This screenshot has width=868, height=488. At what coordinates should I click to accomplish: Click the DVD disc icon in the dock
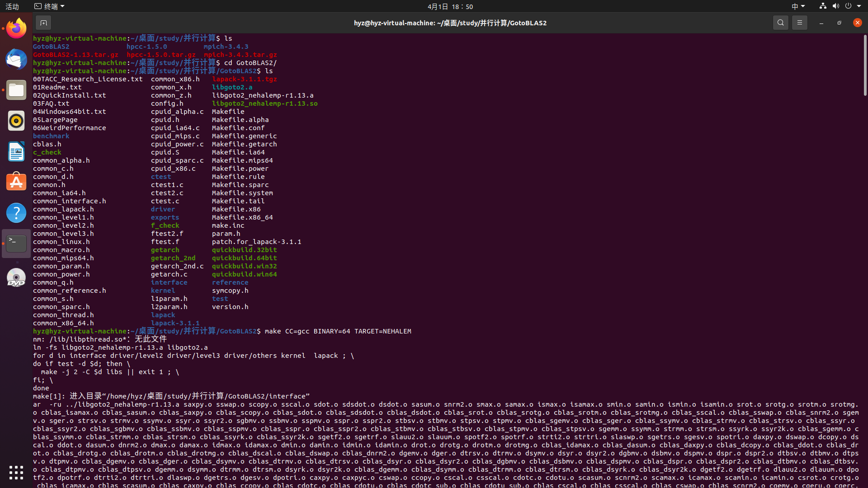pyautogui.click(x=16, y=278)
